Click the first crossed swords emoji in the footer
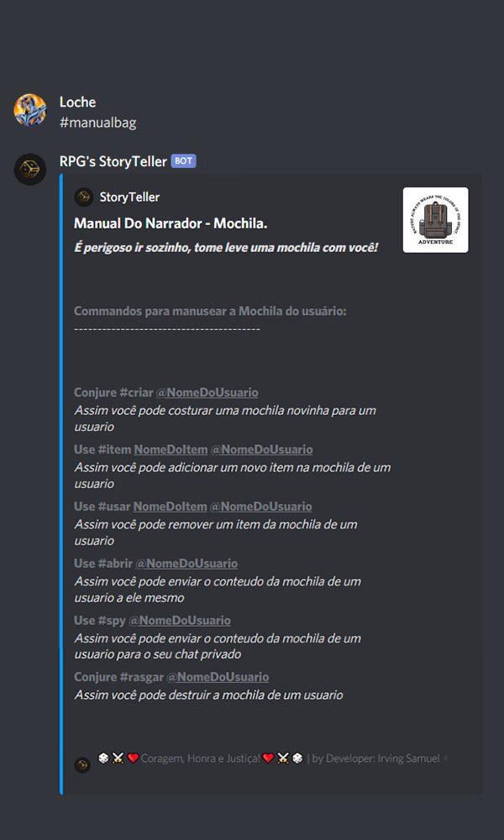Image resolution: width=504 pixels, height=840 pixels. pyautogui.click(x=118, y=758)
